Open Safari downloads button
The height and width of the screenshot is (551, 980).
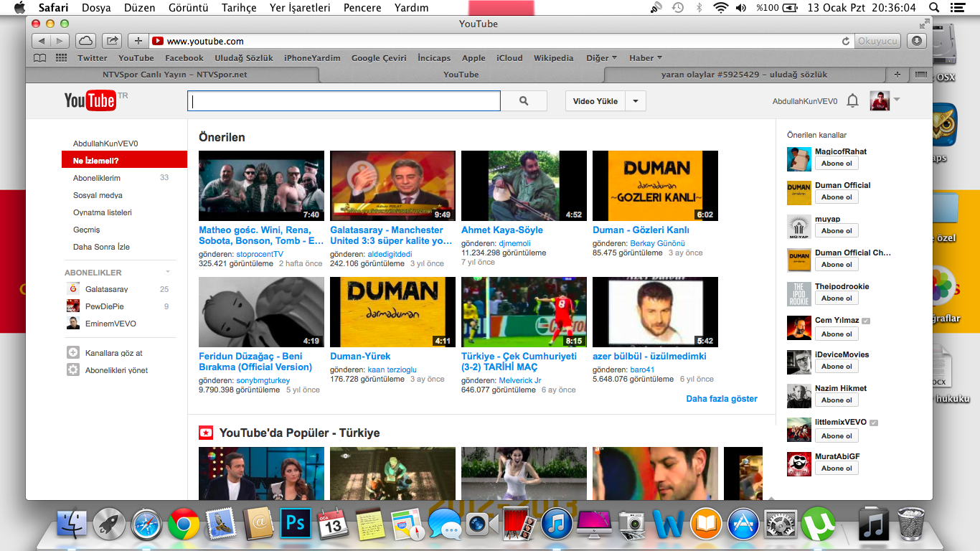[917, 41]
